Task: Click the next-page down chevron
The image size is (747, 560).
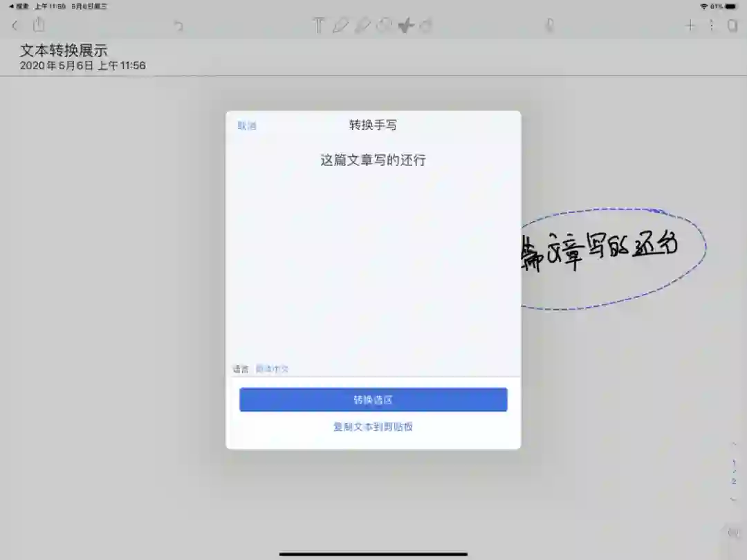Action: [x=734, y=499]
